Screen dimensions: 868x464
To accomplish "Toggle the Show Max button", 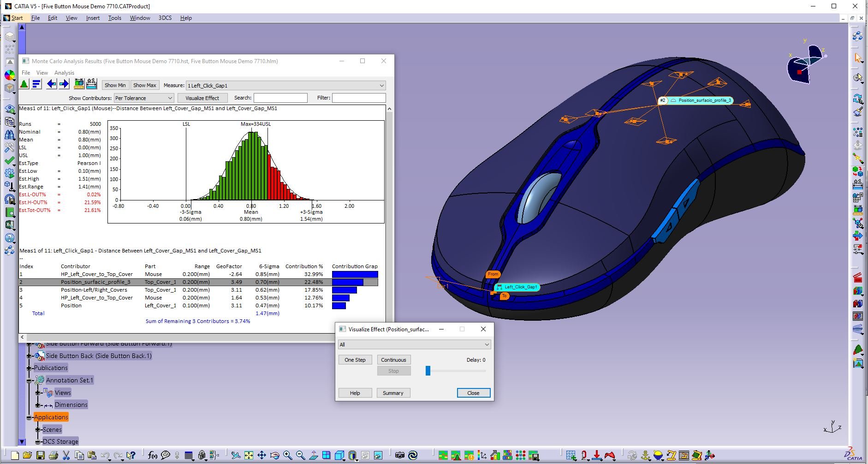I will tap(144, 85).
